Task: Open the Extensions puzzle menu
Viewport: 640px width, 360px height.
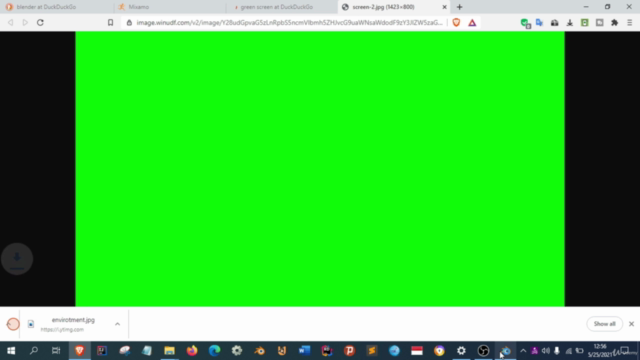Action: pos(614,23)
